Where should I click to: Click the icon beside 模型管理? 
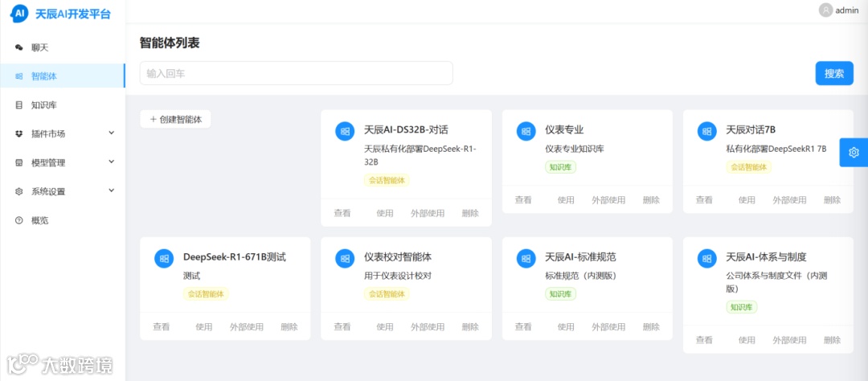[18, 163]
